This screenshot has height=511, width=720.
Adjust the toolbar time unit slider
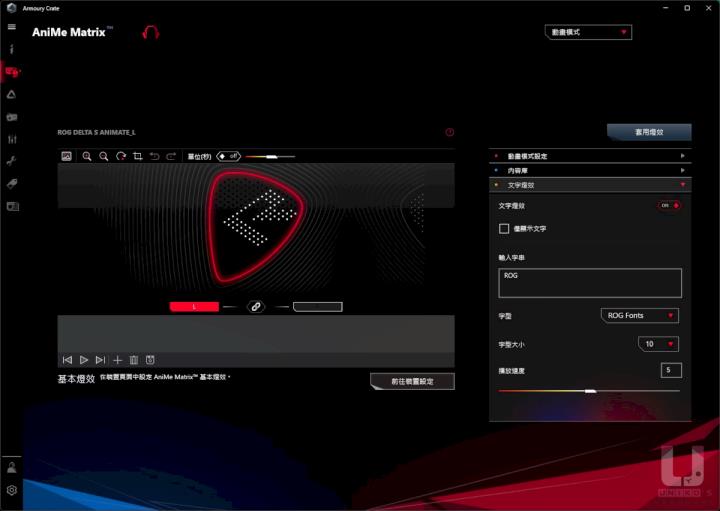(x=270, y=157)
